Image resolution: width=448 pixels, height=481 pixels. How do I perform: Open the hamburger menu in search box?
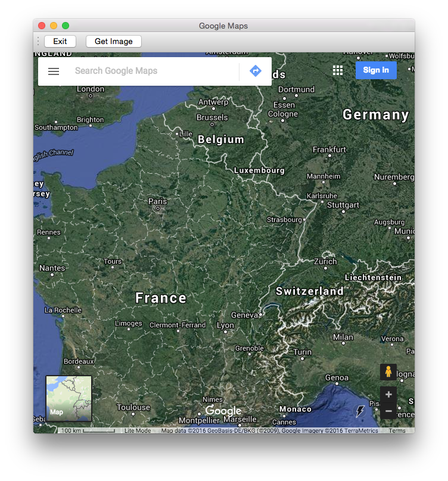click(x=54, y=71)
